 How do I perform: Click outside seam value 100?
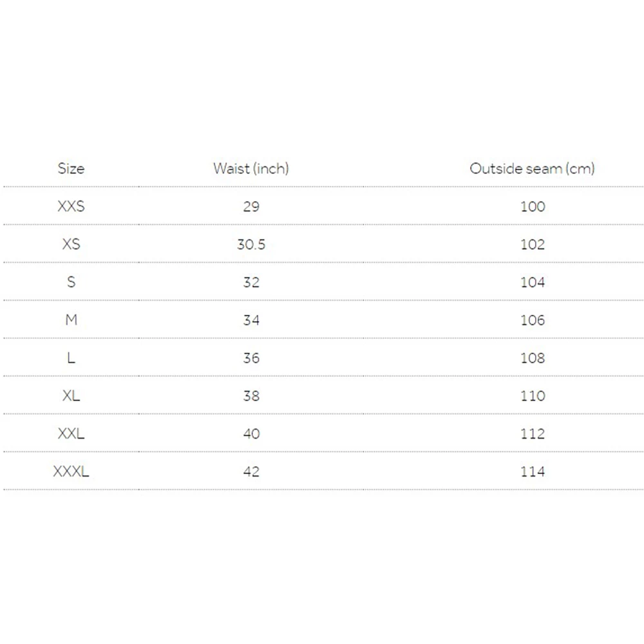(533, 207)
